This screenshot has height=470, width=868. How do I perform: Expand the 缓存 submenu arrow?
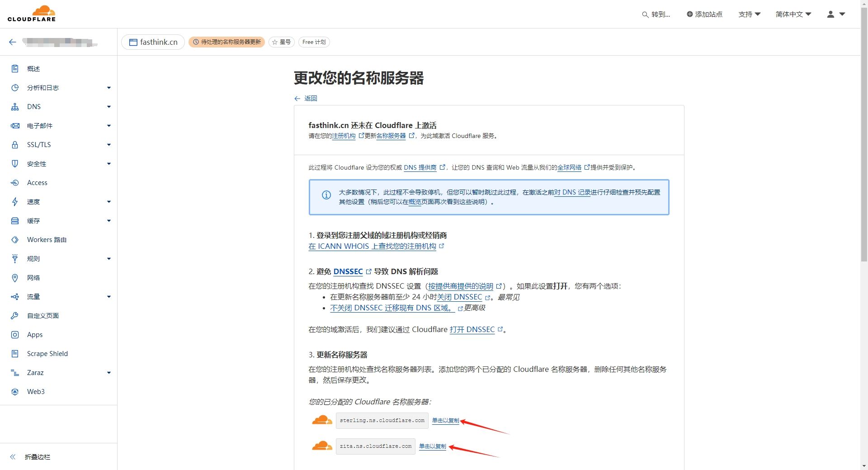click(x=109, y=221)
